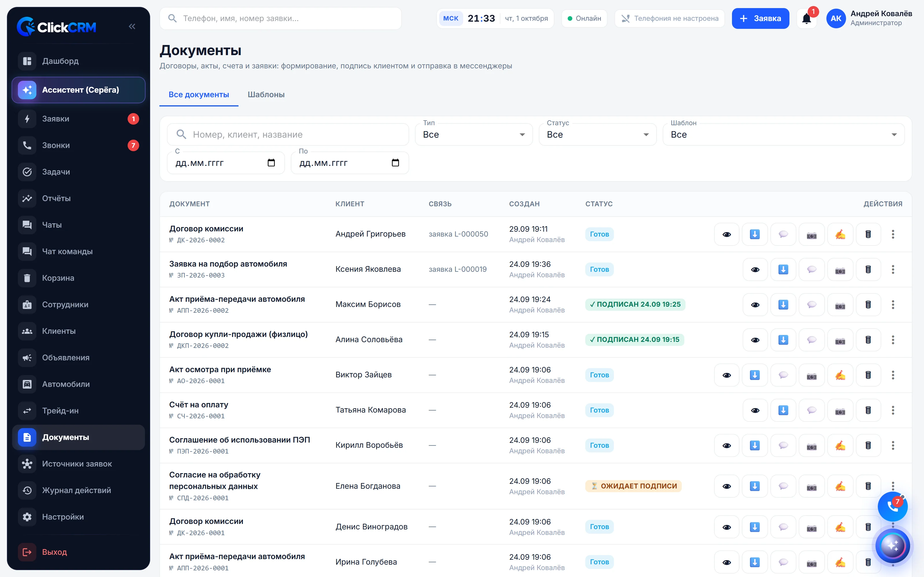This screenshot has width=924, height=577.
Task: Delete the Счёт на оплату document
Action: 868,410
